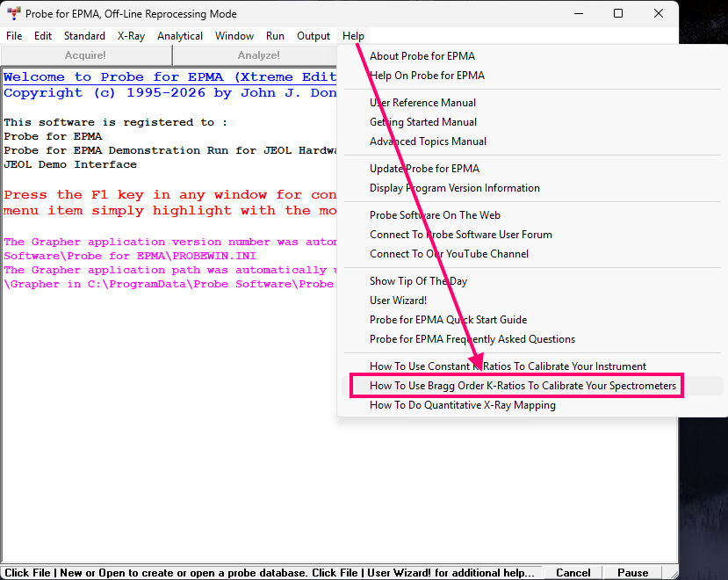Click the Probe for EPMA title bar icon

[14, 14]
